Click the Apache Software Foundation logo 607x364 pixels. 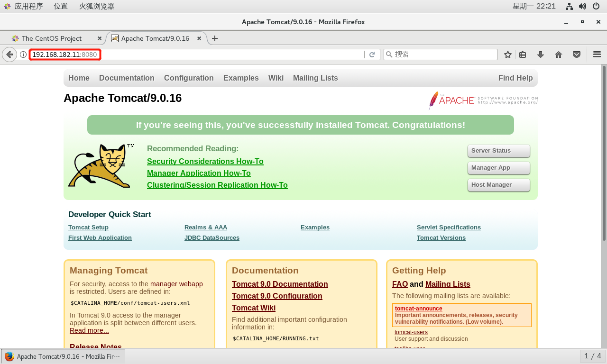click(x=483, y=100)
